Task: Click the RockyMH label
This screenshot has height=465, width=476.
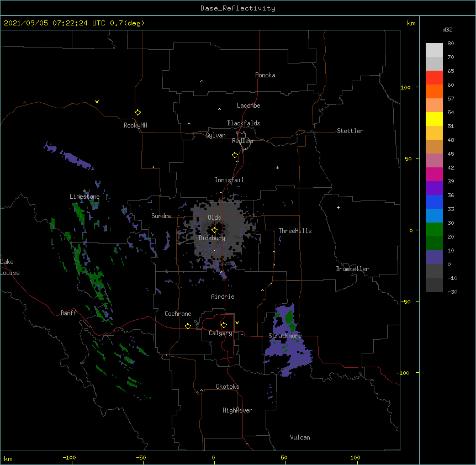Action: 135,125
